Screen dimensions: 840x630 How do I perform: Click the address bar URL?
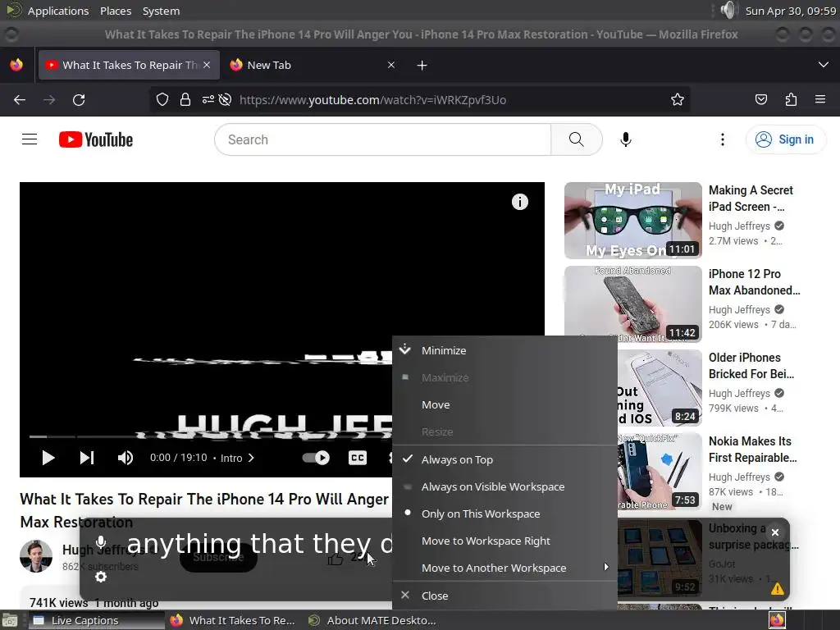click(x=373, y=100)
